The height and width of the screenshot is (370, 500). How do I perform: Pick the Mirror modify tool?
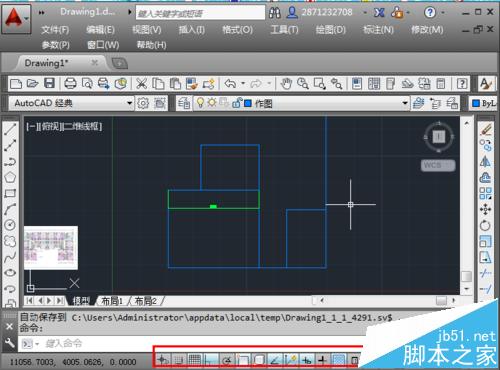[486, 161]
